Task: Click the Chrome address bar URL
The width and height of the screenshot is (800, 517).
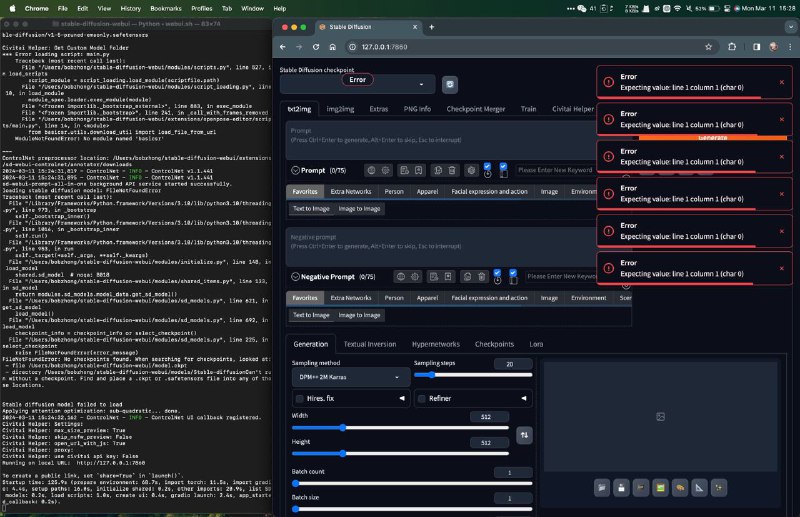Action: click(x=385, y=47)
